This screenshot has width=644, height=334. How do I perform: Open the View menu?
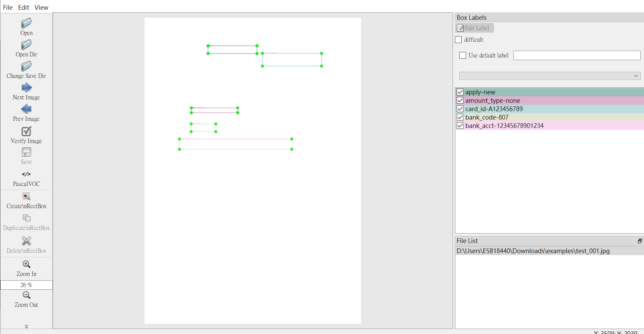(41, 7)
